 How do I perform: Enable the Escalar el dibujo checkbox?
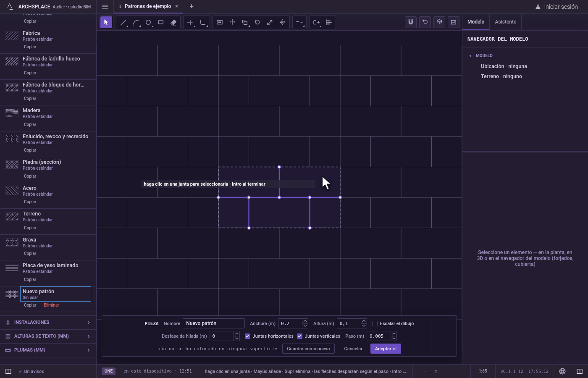click(x=375, y=323)
